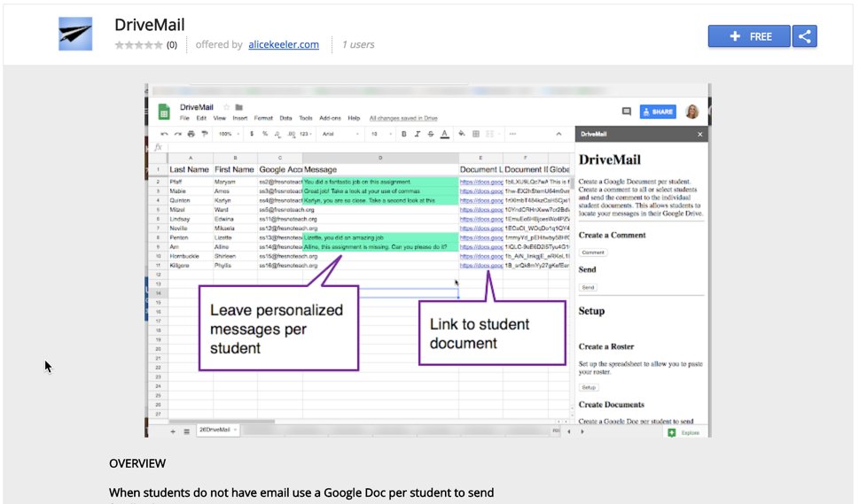Click the Italic icon
859x504 pixels.
coord(418,134)
